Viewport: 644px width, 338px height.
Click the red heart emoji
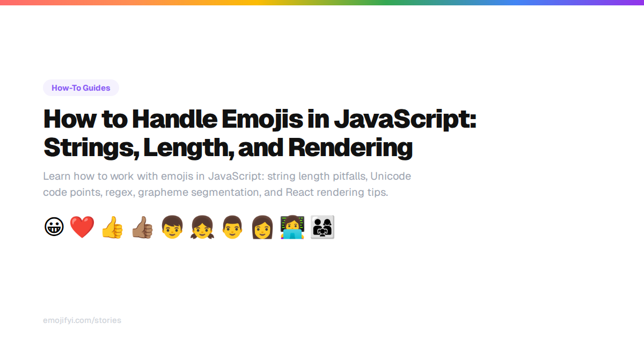point(82,227)
